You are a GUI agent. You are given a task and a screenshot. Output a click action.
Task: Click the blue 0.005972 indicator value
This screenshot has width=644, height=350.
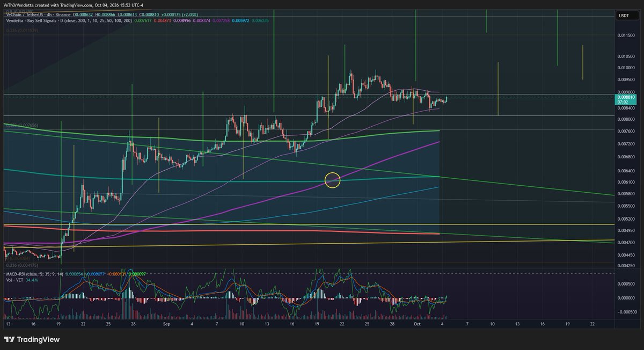tap(240, 20)
